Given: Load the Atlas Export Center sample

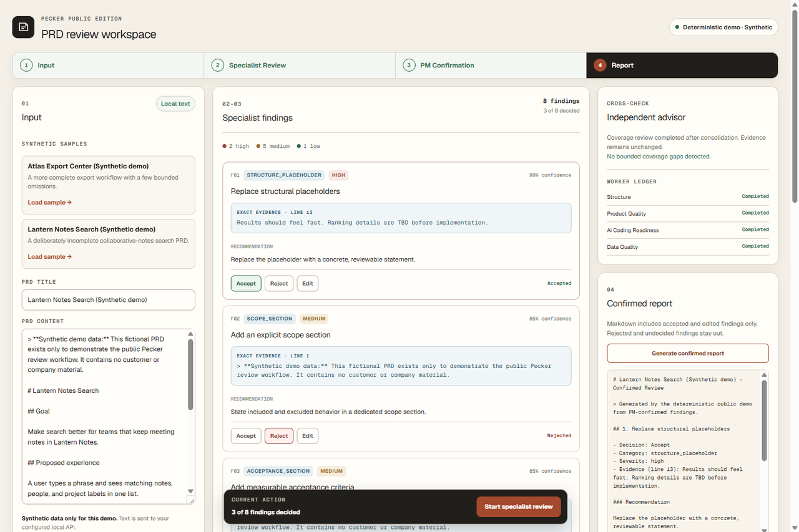Looking at the screenshot, I should (x=50, y=202).
